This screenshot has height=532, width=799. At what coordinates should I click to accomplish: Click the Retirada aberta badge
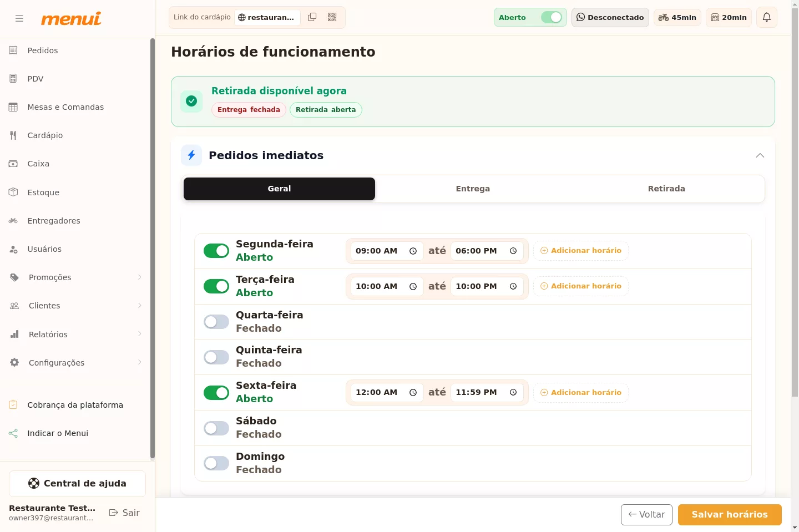click(326, 110)
